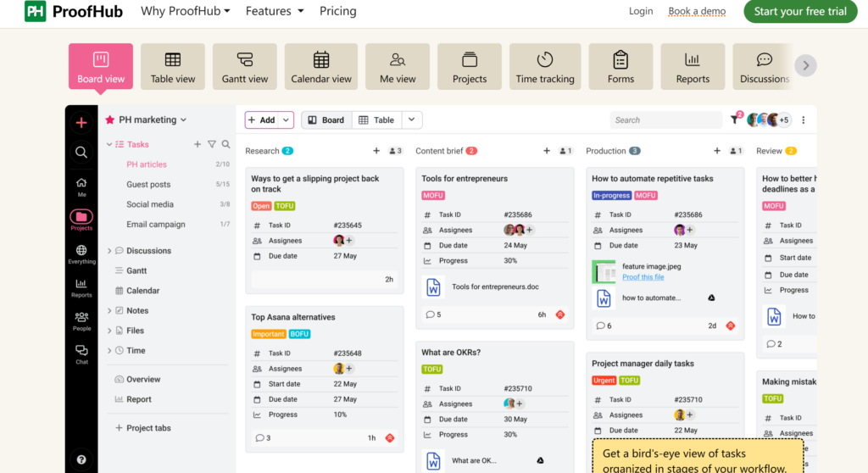The height and width of the screenshot is (473, 868).
Task: Click Start your free trial button
Action: tap(800, 11)
